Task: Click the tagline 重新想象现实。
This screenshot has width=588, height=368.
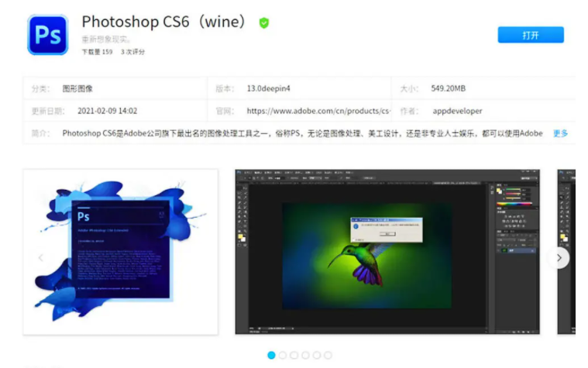Action: tap(106, 39)
